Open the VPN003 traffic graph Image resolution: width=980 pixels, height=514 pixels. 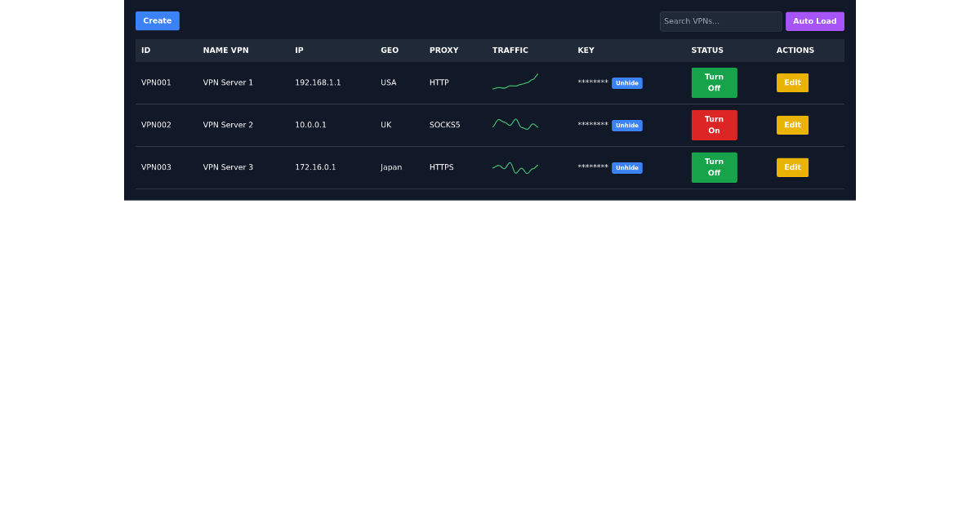[515, 168]
